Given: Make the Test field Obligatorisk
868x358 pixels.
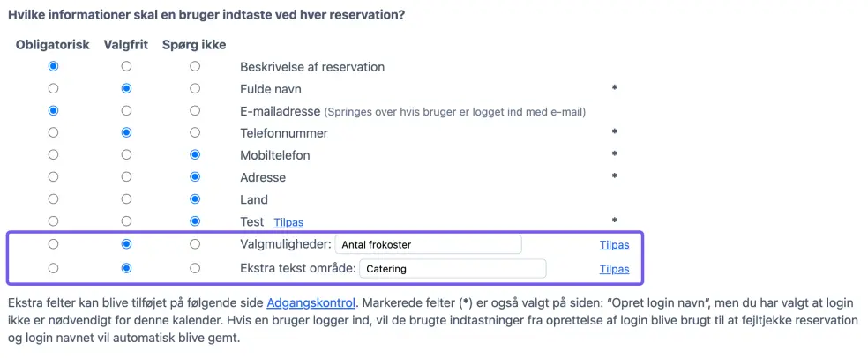Looking at the screenshot, I should point(54,221).
